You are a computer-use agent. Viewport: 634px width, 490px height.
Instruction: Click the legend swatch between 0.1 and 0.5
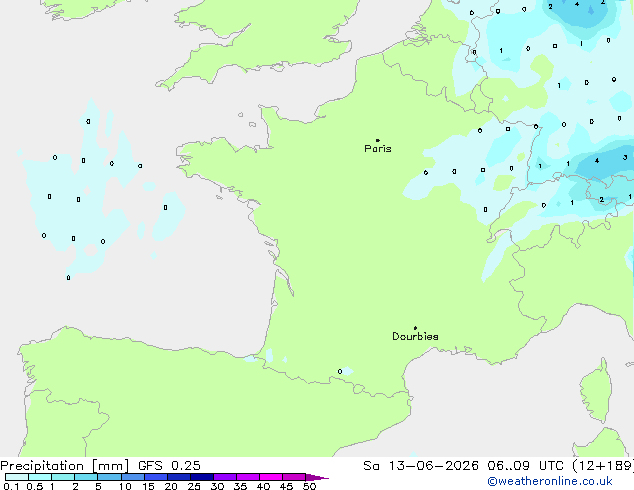pos(17,477)
